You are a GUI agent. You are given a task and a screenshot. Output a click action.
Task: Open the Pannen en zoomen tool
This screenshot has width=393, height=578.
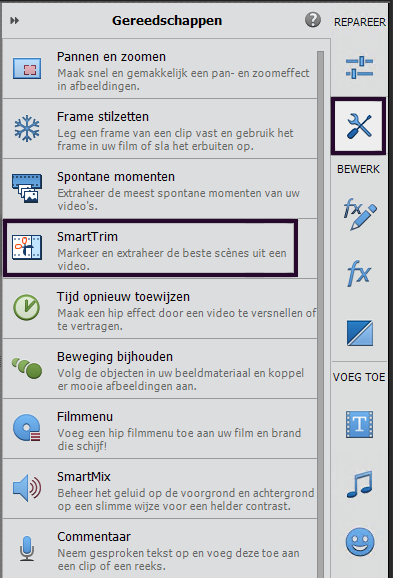pos(160,69)
